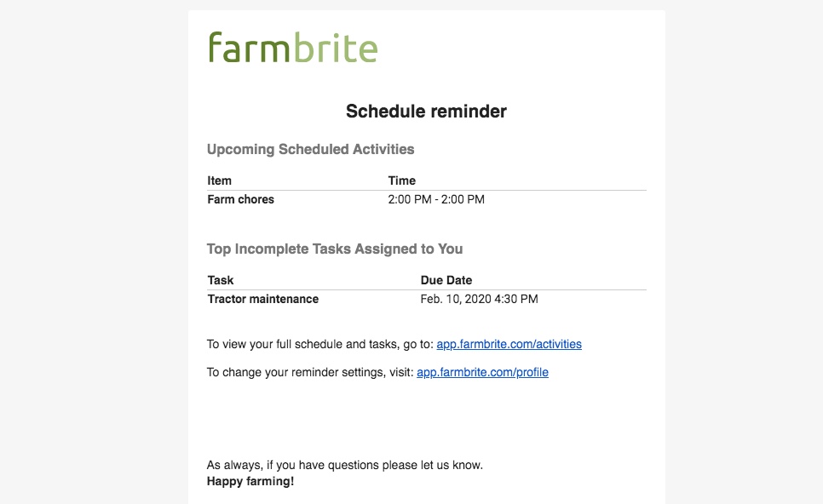Select the Top Incomplete Tasks heading

pyautogui.click(x=335, y=249)
